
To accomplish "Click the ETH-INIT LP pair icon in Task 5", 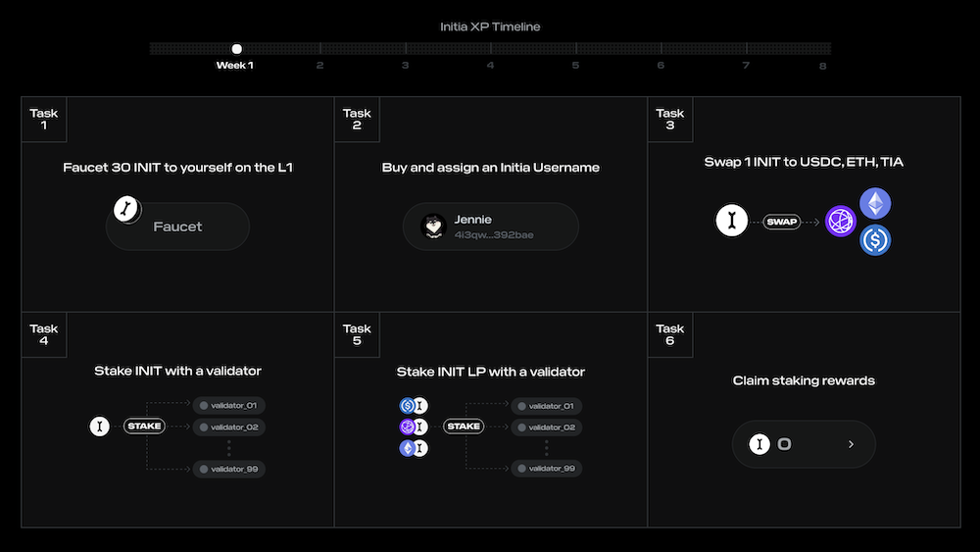I will [x=414, y=448].
